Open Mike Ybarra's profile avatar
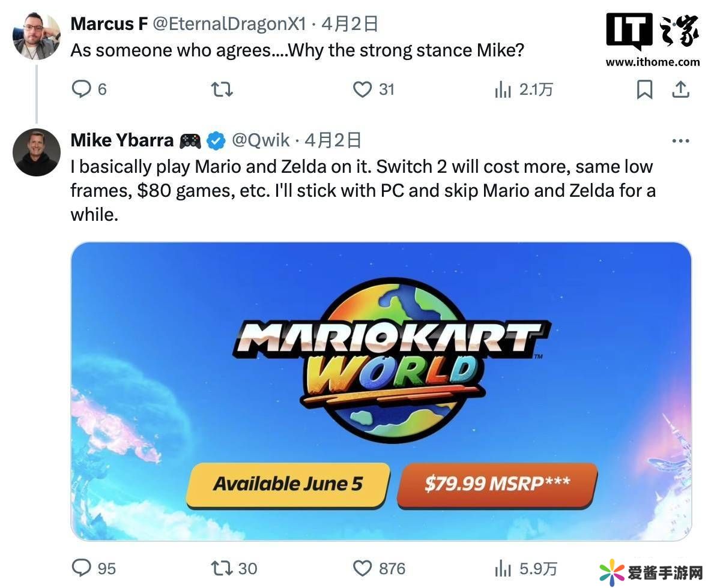711x588 pixels. pyautogui.click(x=36, y=152)
